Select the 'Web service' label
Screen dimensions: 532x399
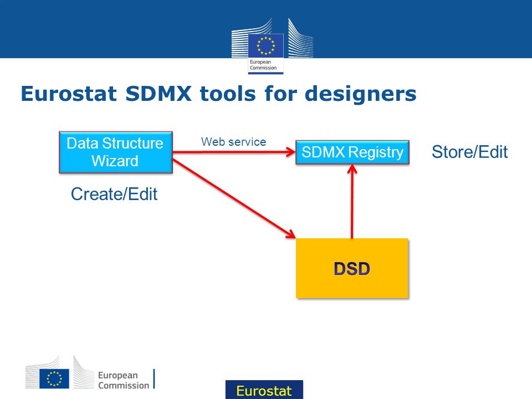(233, 142)
